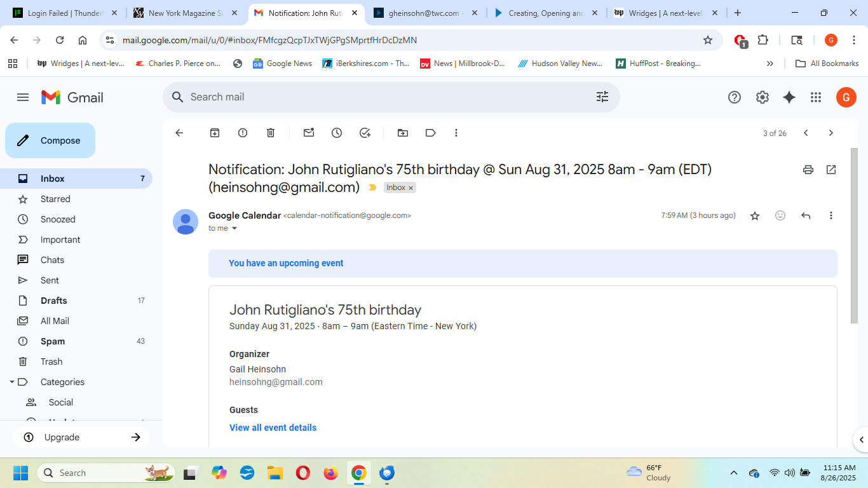Add email to Tasks
Screen dimensions: 868x488
pos(365,133)
